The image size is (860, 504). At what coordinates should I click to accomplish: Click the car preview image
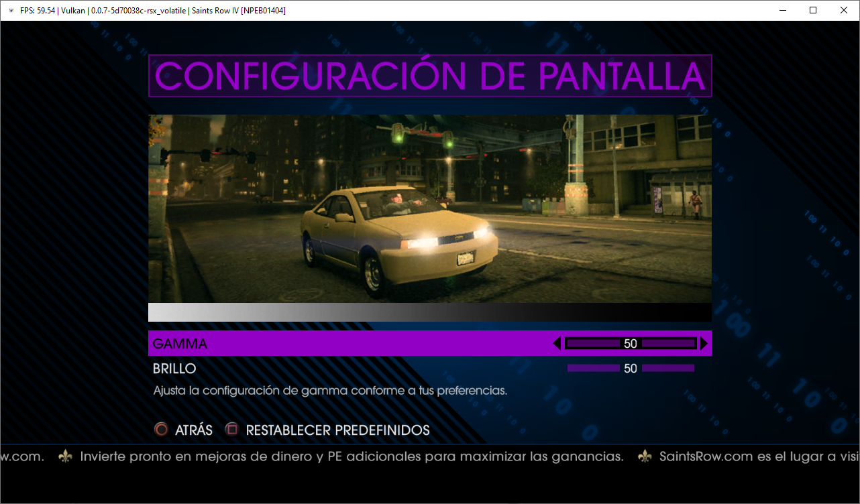pyautogui.click(x=430, y=208)
